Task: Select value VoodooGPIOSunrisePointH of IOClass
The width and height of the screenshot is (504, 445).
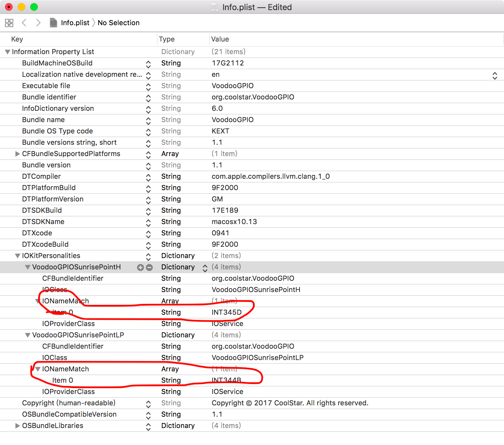Action: coord(256,290)
